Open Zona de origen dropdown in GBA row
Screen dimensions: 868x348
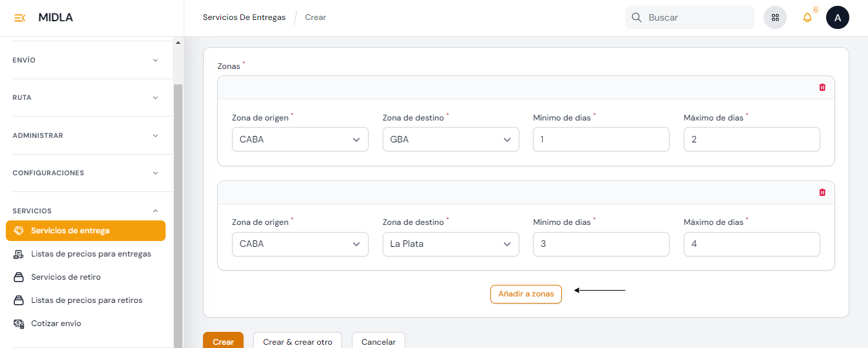click(x=300, y=139)
